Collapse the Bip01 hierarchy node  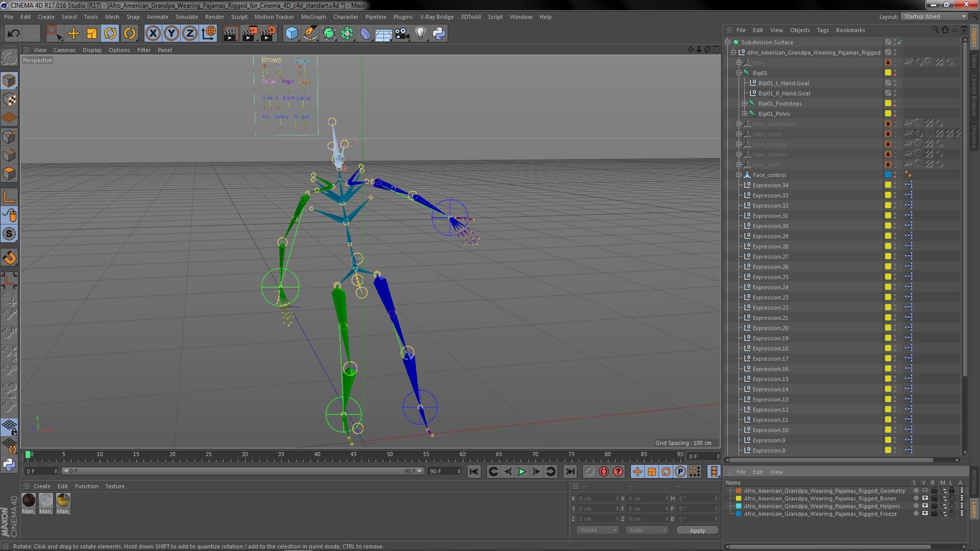(739, 73)
